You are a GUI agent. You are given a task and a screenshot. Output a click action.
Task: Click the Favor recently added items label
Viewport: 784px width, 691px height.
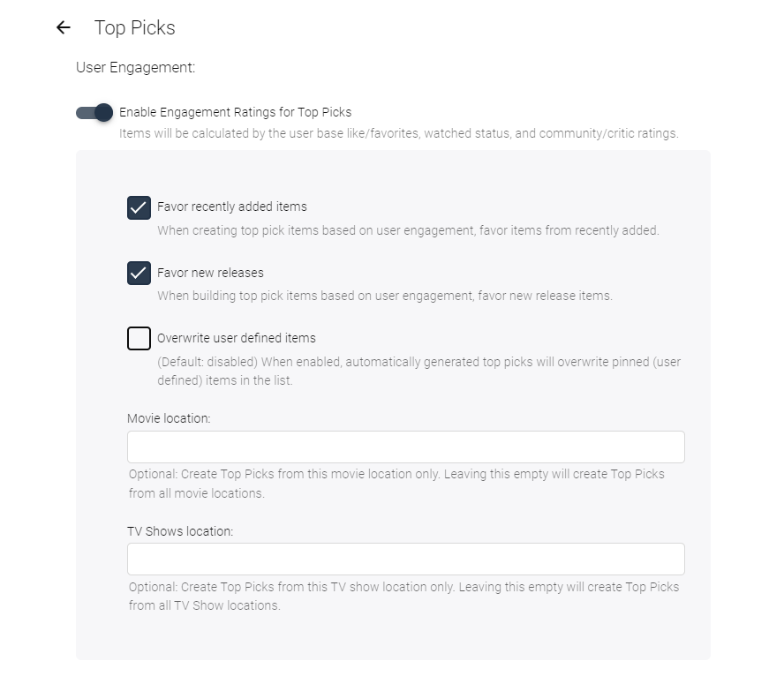232,207
